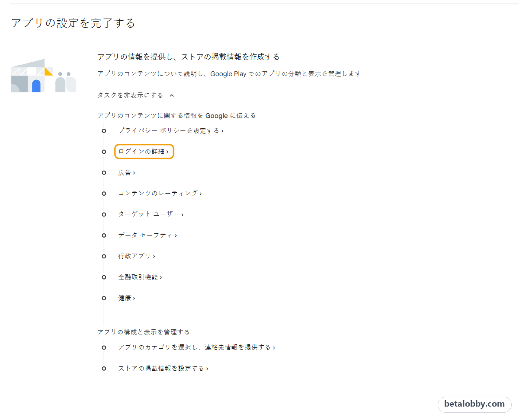
Task: Open アプリのカテゴリを選択し、連絡先情報を提供する link
Action: click(197, 347)
